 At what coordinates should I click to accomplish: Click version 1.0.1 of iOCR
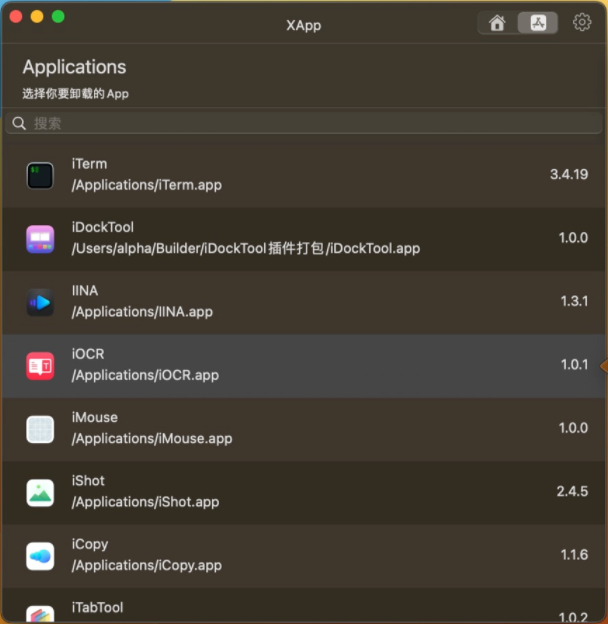tap(574, 365)
